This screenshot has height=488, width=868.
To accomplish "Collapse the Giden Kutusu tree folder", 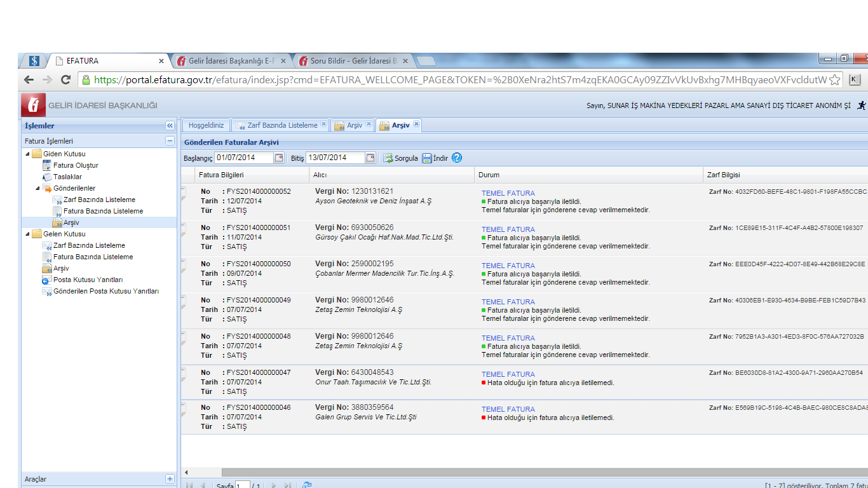I will pos(27,154).
